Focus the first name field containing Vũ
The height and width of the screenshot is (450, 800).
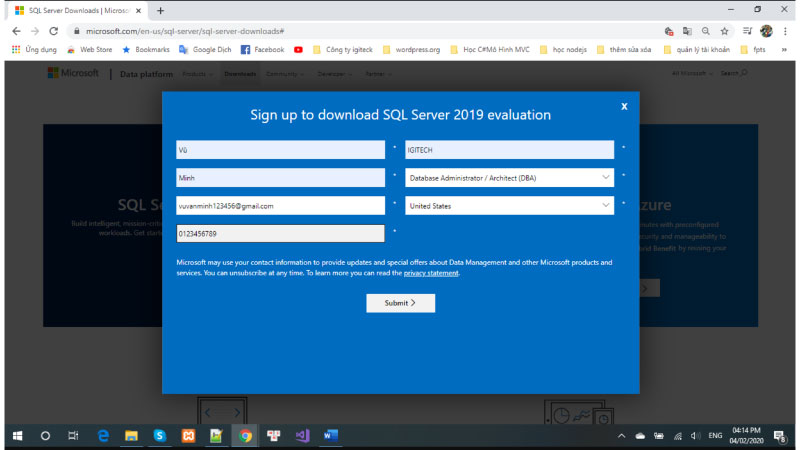[x=281, y=149]
